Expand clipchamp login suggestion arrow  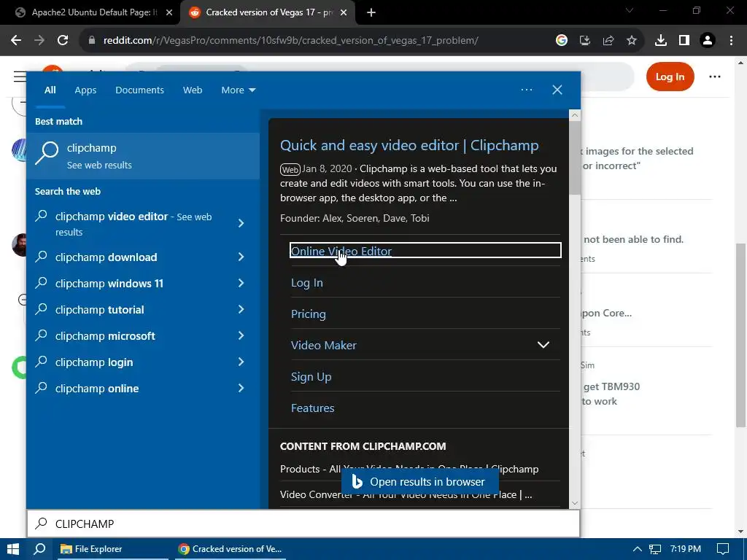[241, 362]
